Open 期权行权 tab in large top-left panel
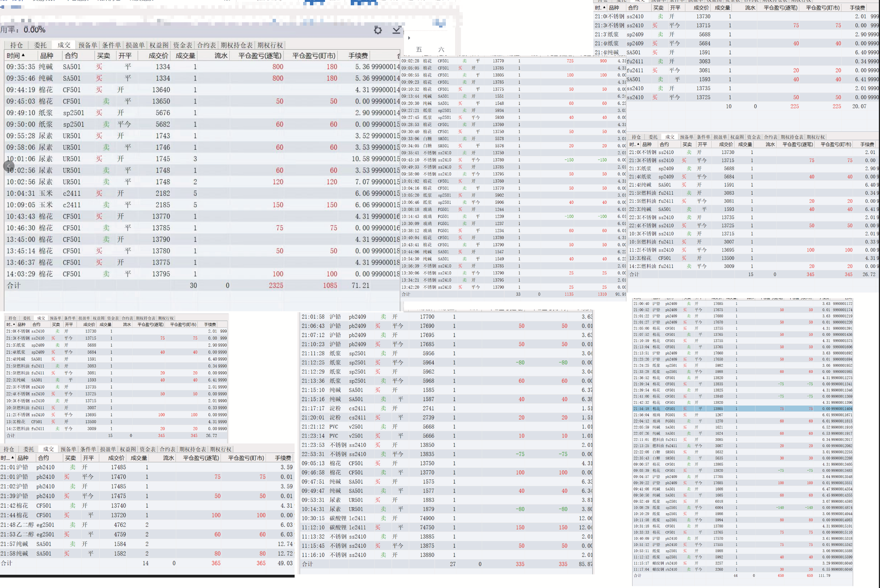The image size is (880, 588). tap(270, 45)
